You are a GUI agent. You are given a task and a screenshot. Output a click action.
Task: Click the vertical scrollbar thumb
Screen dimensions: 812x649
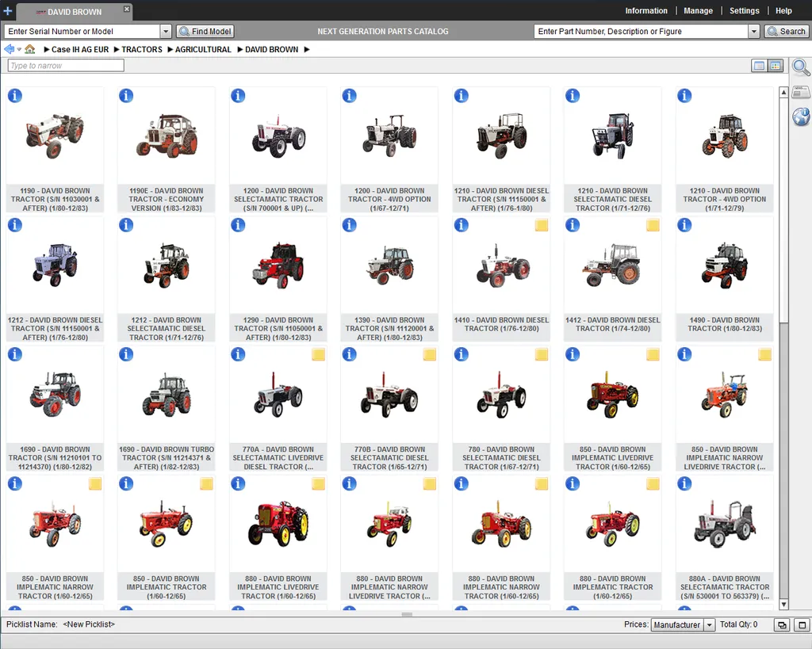coord(783,211)
